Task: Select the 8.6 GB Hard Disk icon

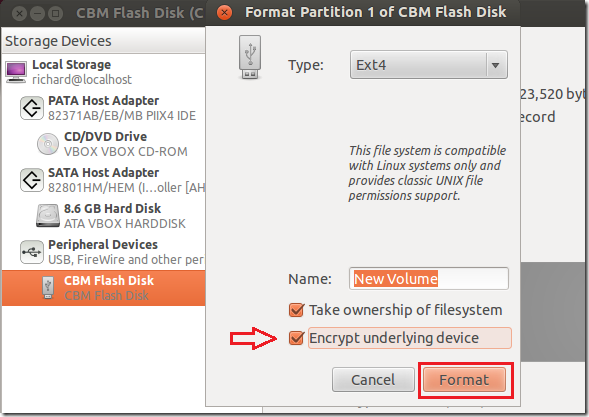Action: [48, 216]
